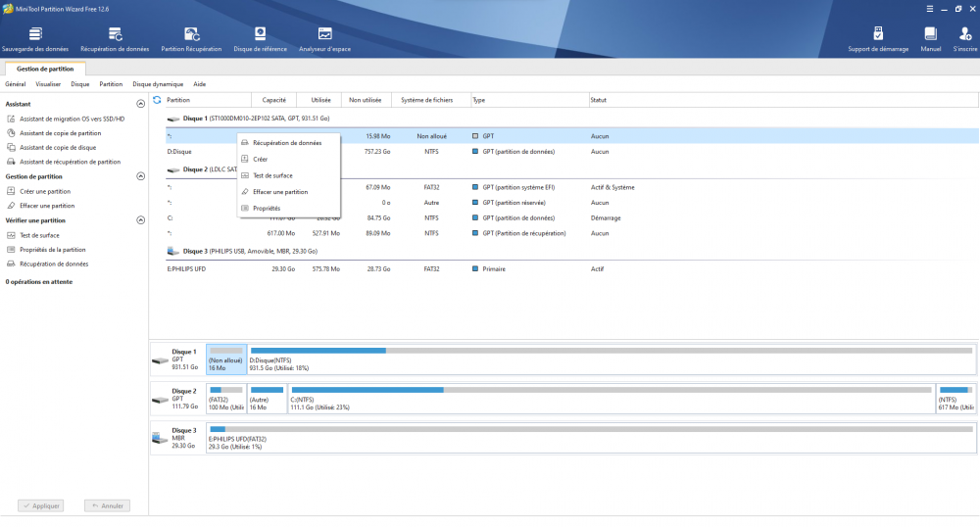Select Test de surface context menu entry

[x=271, y=175]
